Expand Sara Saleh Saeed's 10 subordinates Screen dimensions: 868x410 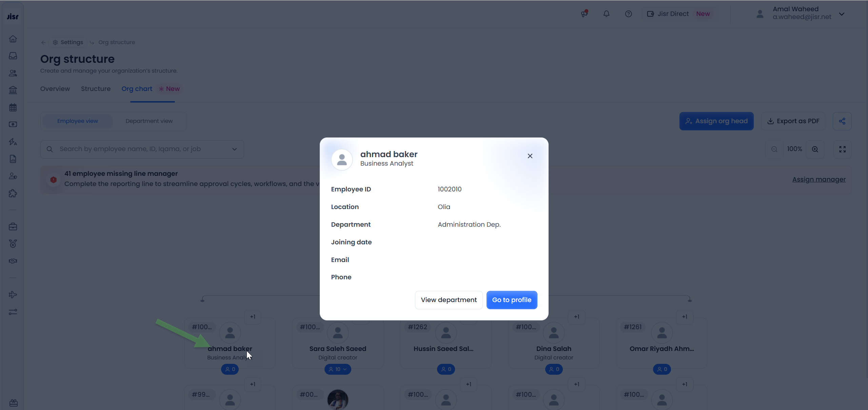point(338,369)
